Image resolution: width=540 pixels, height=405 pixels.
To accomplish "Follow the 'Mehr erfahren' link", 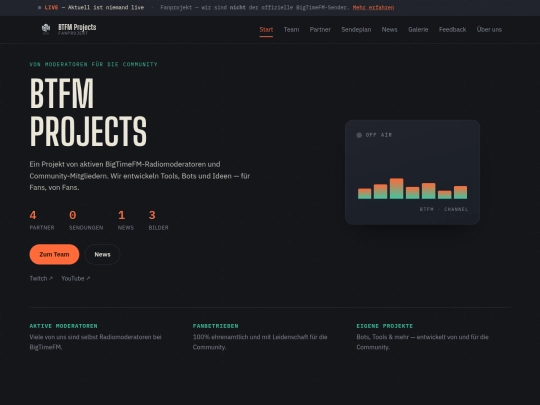I will tap(373, 8).
